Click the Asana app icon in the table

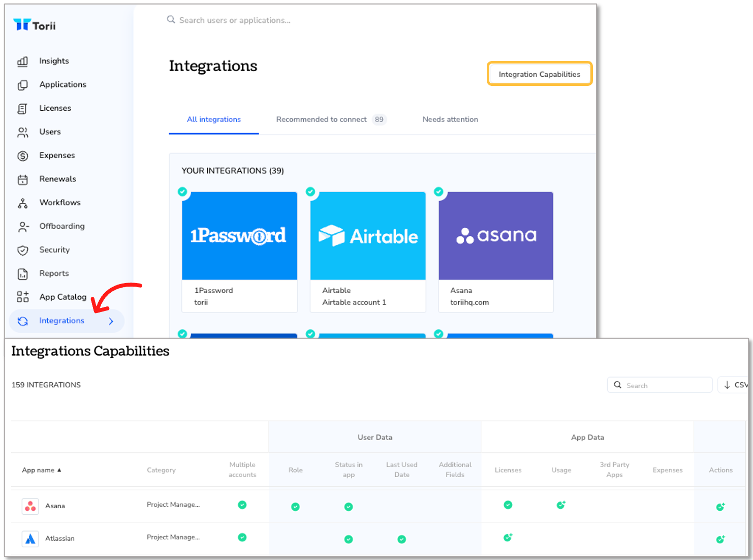pos(30,506)
